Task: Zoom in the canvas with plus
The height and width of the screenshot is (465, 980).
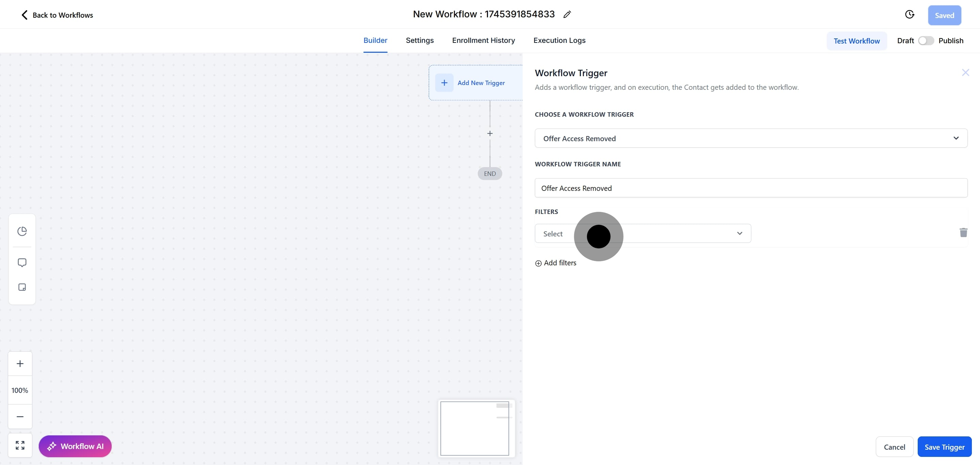Action: 20,364
